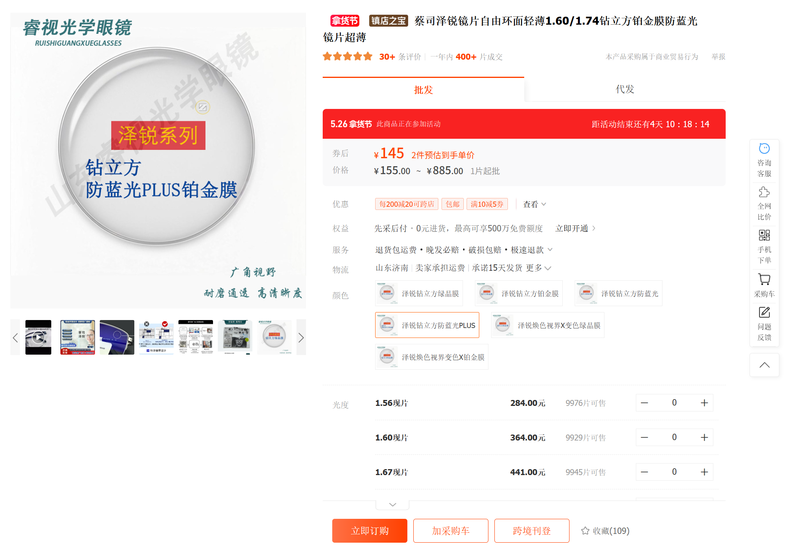Screen dimensions: 800x555
Task: Switch to the 批发 tab
Action: tap(423, 90)
